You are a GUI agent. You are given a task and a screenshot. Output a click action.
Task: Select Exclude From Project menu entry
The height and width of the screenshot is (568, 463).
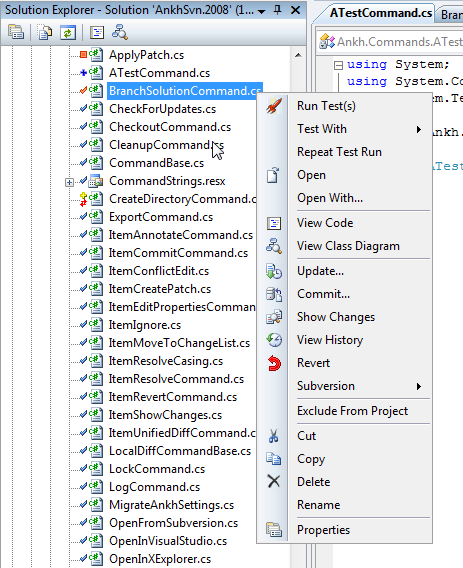click(353, 411)
